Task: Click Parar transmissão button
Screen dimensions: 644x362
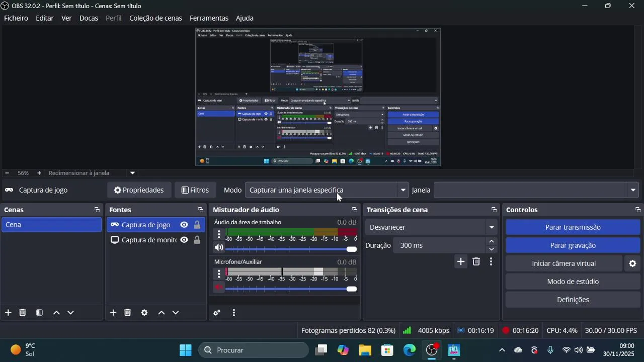Action: tap(573, 227)
